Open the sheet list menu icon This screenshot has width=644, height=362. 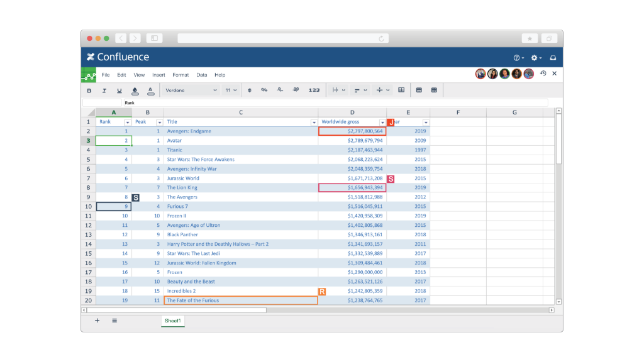114,321
